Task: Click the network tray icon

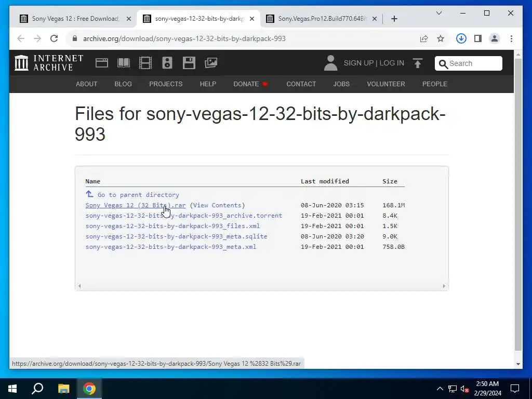Action: pos(453,389)
